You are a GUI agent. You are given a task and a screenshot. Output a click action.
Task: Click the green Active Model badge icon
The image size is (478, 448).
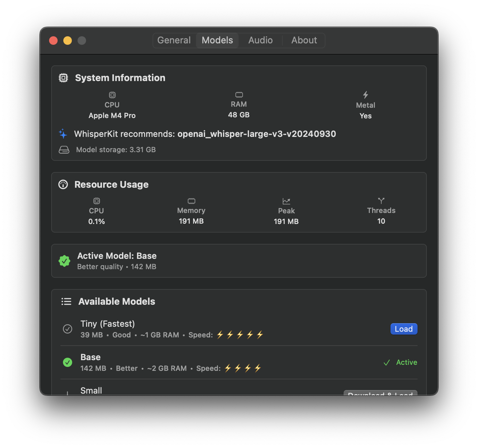point(64,261)
